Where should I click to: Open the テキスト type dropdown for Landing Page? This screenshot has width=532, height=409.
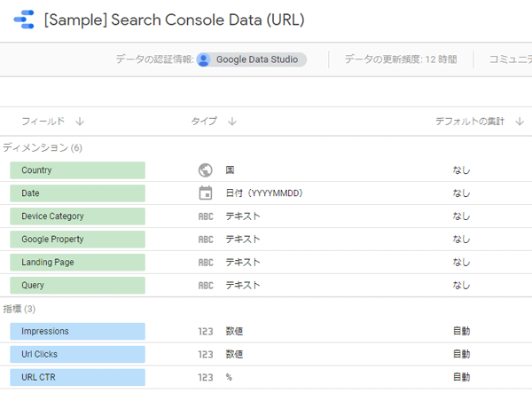click(243, 263)
